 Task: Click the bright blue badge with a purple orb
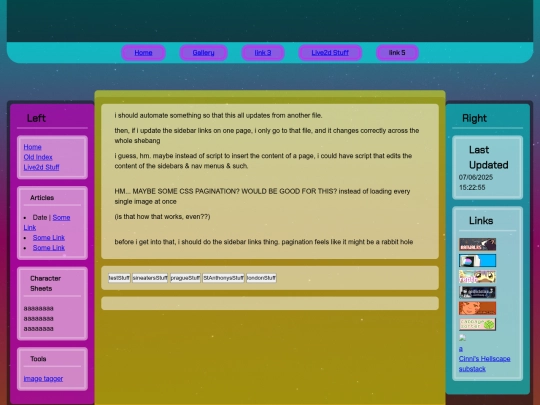[x=477, y=261]
